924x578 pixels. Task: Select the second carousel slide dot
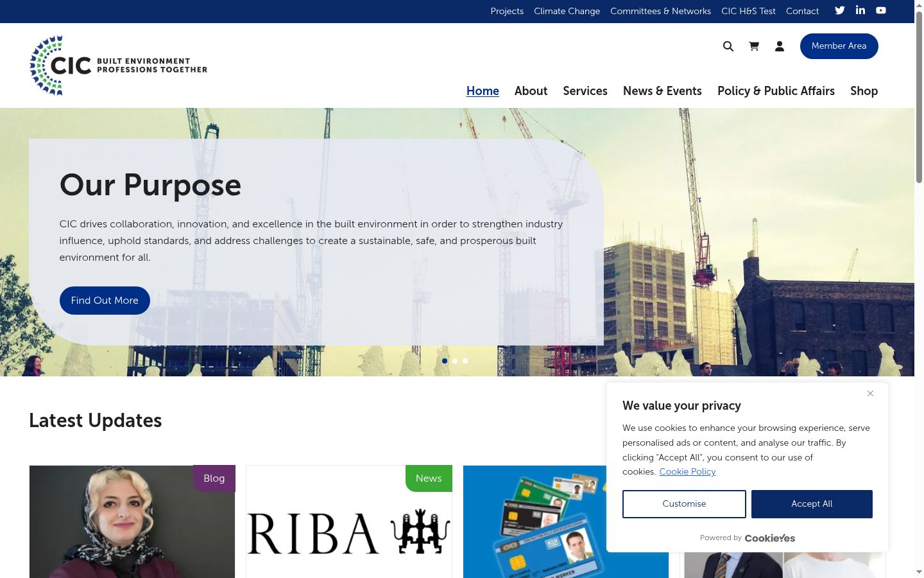coord(455,361)
